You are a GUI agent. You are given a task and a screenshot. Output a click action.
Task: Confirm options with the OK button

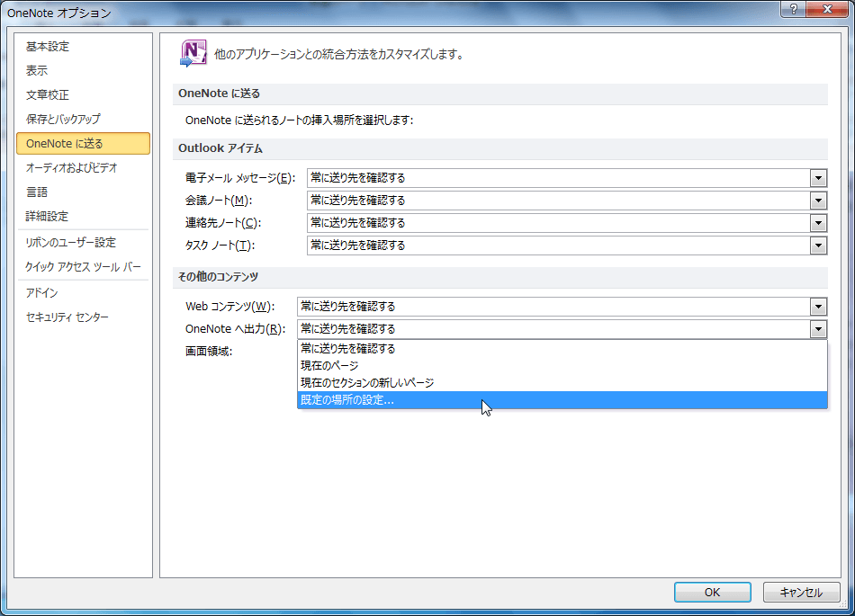pyautogui.click(x=712, y=592)
